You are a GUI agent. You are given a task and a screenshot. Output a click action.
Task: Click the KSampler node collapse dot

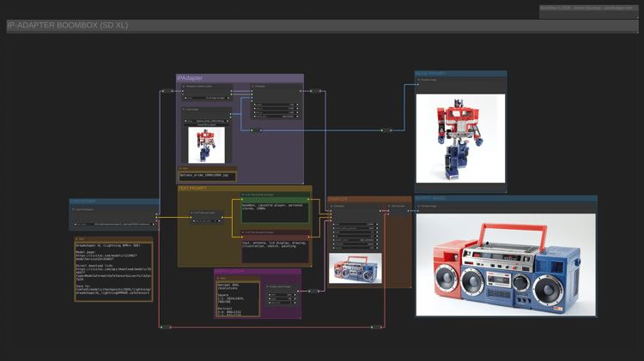pyautogui.click(x=331, y=207)
